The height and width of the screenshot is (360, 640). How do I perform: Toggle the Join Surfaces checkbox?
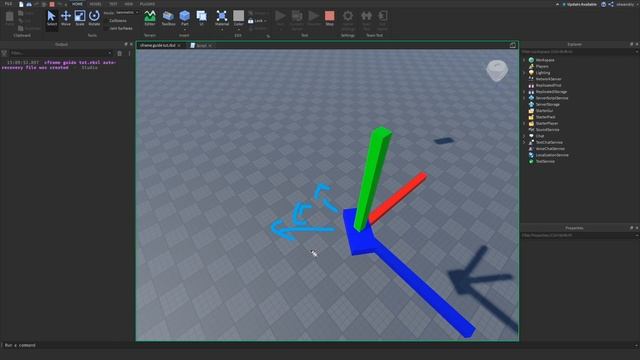click(x=106, y=29)
